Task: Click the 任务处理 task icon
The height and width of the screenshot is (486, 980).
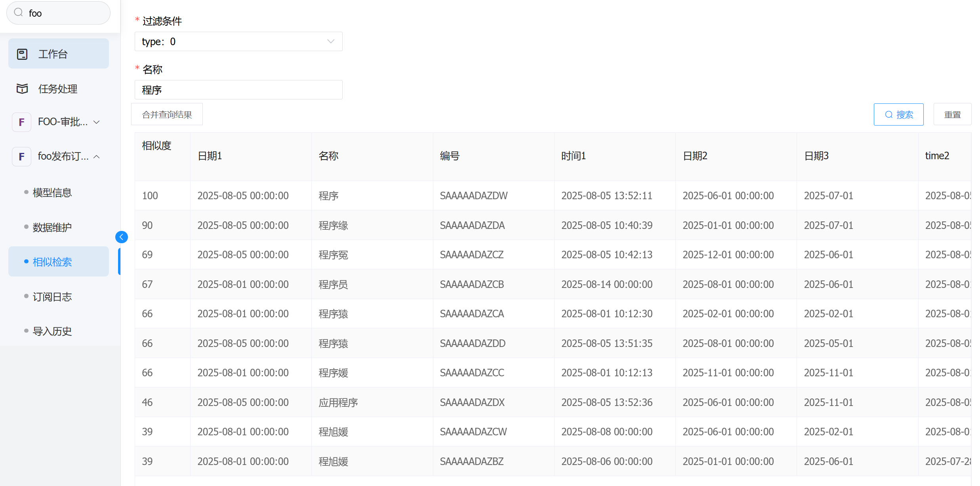Action: [x=22, y=89]
